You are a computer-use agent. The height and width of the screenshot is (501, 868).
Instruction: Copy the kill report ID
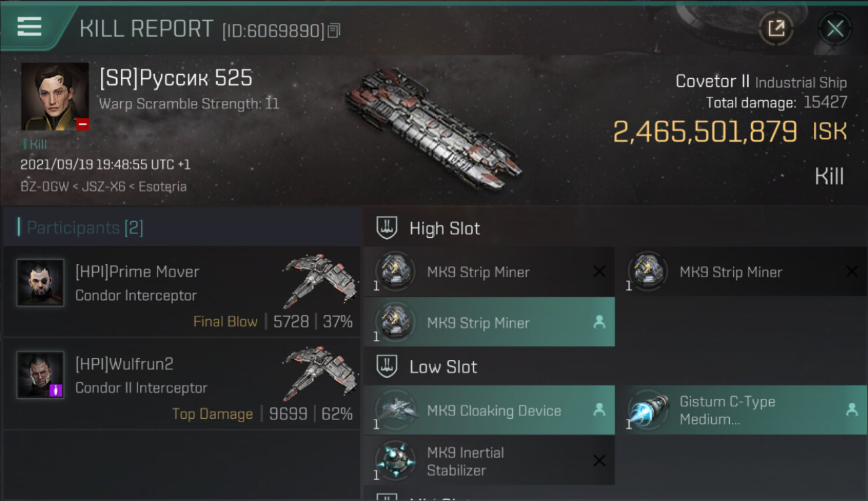coord(334,30)
